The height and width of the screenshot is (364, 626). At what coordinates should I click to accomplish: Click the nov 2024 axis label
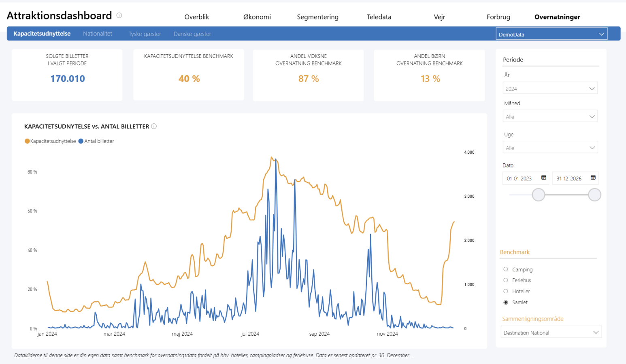(388, 334)
